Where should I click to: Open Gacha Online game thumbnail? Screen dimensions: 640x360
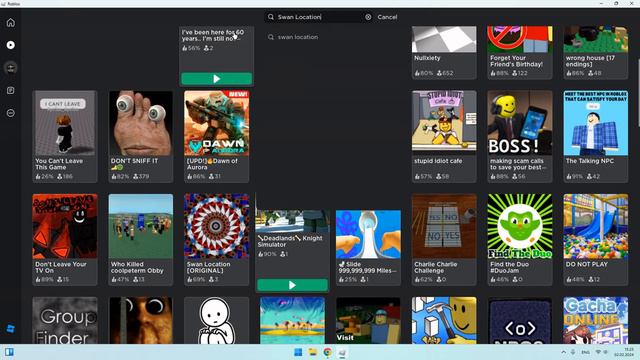pos(596,320)
